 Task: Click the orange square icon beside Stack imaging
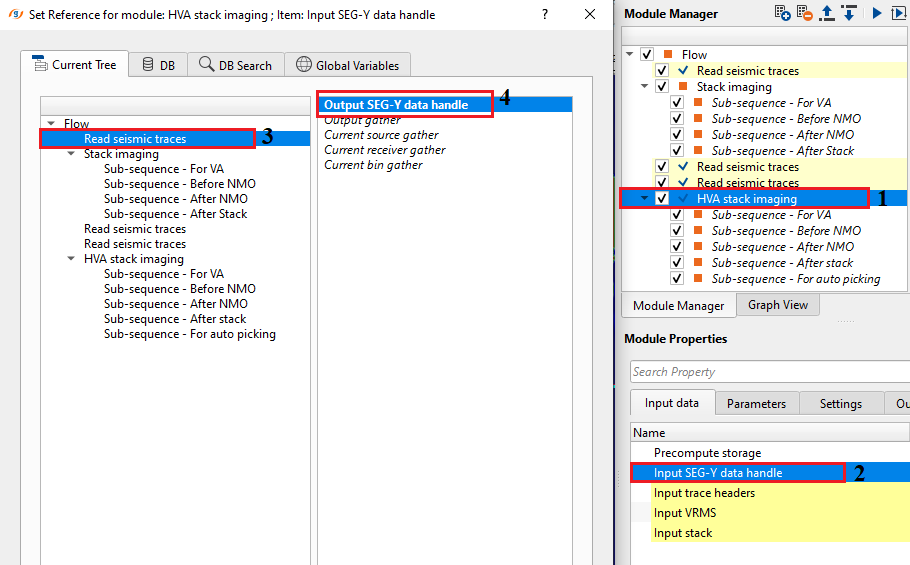683,87
